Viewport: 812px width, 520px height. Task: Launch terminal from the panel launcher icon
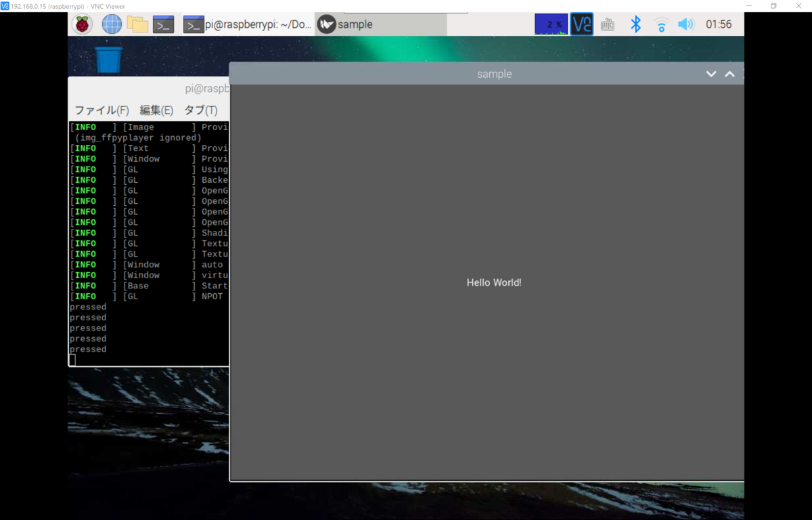click(164, 25)
